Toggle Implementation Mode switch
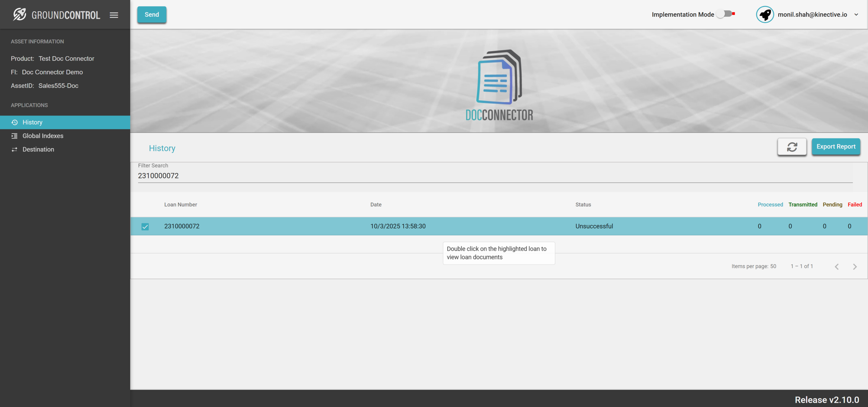Image resolution: width=868 pixels, height=407 pixels. coord(724,14)
